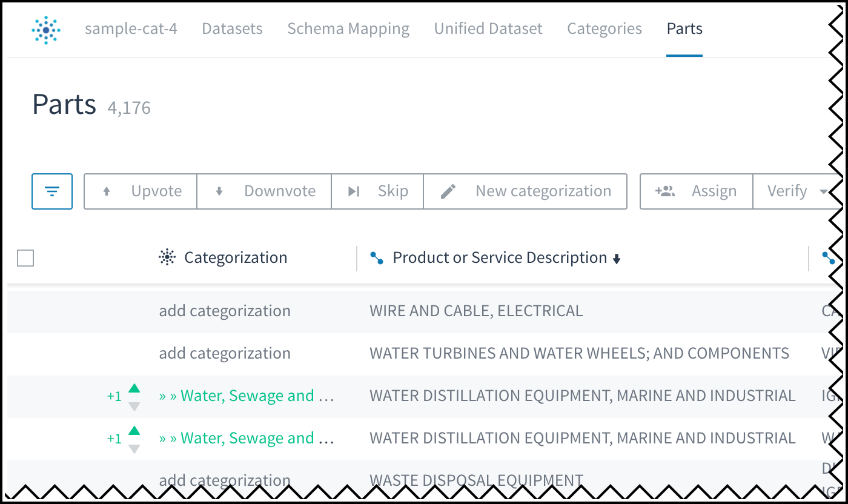The image size is (848, 504).
Task: Add categorization for WIRE AND CABLE row
Action: [x=225, y=311]
